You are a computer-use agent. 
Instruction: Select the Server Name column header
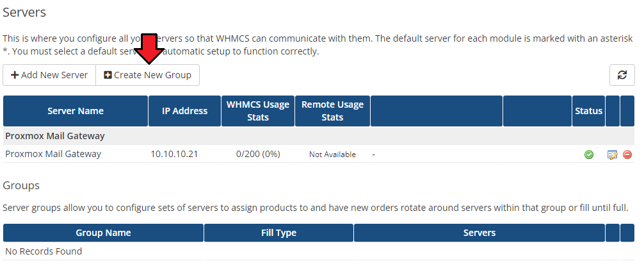[x=76, y=111]
